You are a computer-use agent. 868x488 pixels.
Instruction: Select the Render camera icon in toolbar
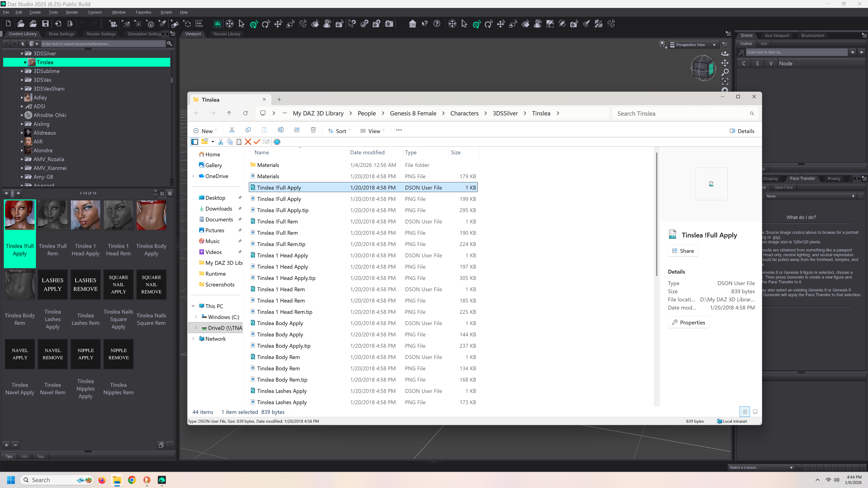[389, 23]
